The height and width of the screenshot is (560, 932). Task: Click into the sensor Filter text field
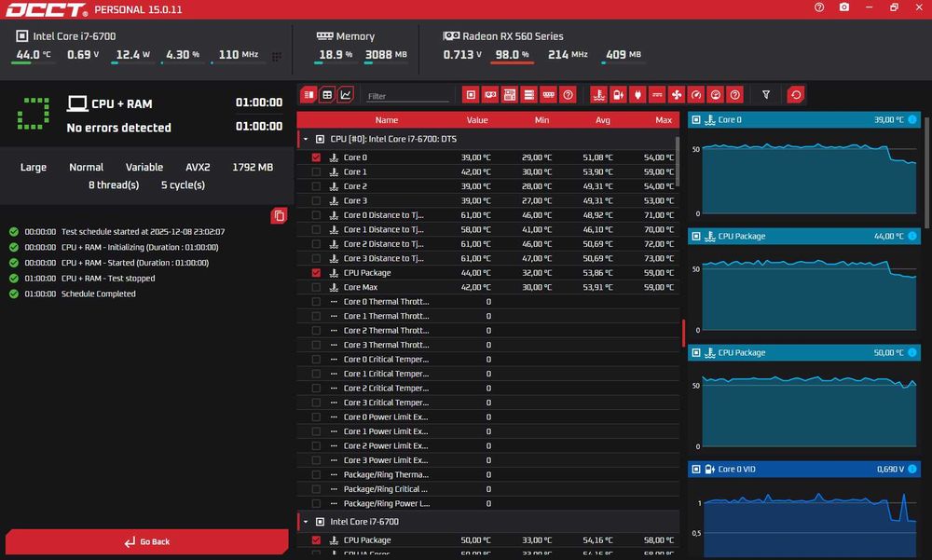(x=407, y=96)
